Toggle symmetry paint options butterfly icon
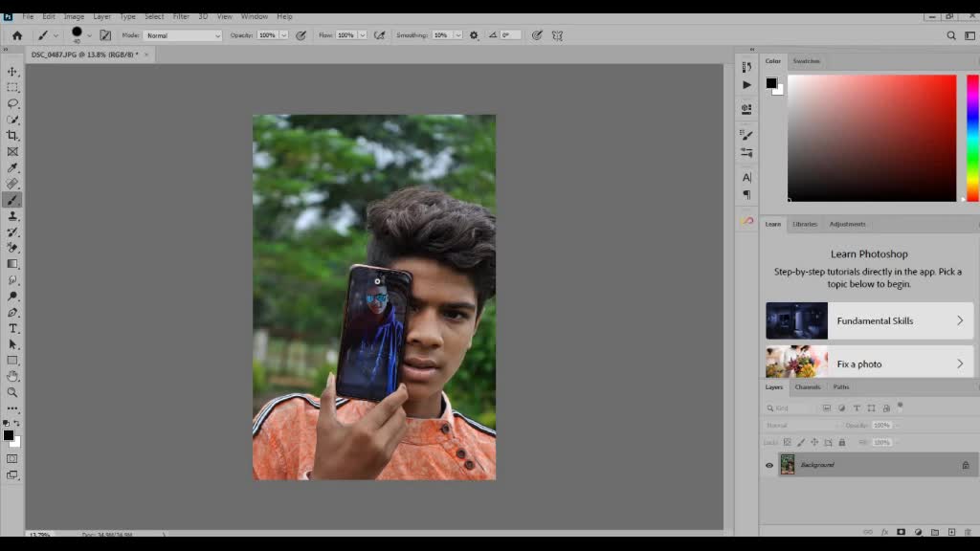 point(558,35)
